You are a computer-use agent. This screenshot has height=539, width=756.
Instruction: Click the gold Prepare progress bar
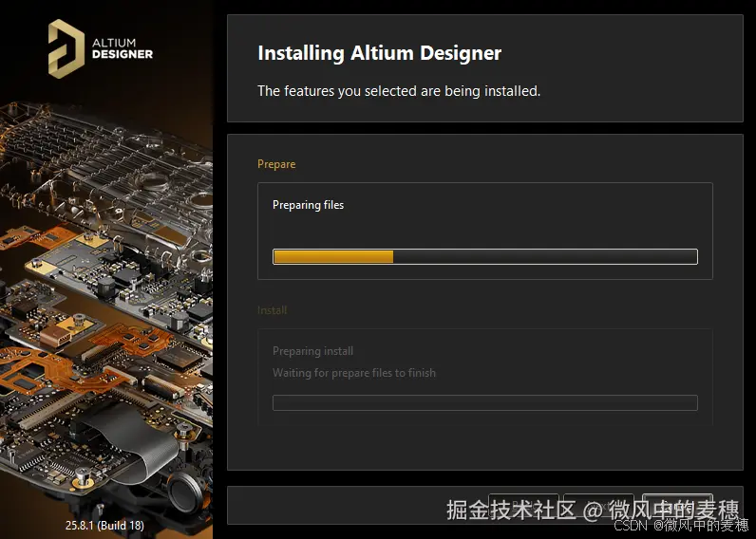click(x=485, y=256)
